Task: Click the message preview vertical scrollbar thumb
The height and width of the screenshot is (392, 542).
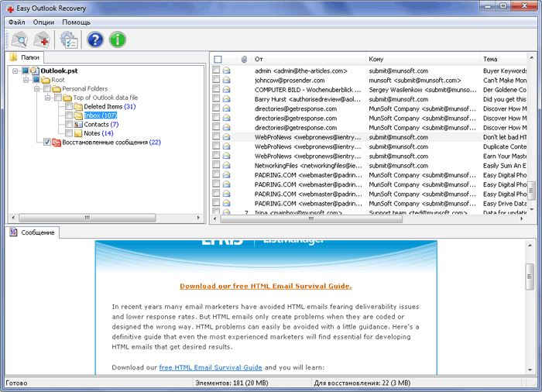Action: click(x=530, y=277)
